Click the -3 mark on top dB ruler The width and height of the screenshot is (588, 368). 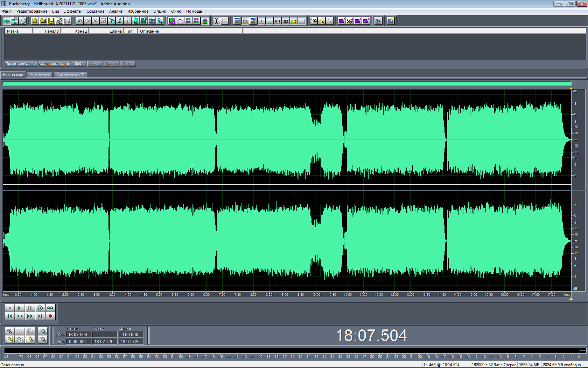[x=575, y=104]
